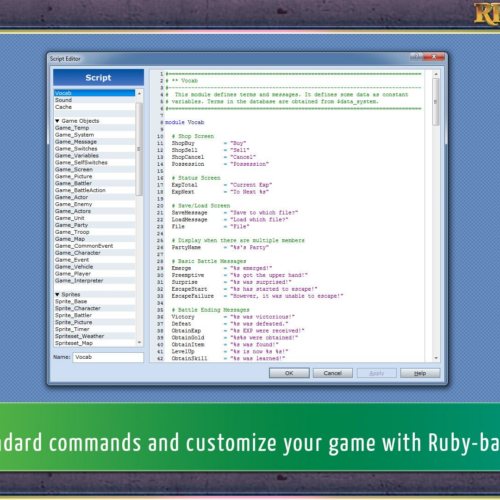Select the Sprite_Character script

click(x=95, y=308)
